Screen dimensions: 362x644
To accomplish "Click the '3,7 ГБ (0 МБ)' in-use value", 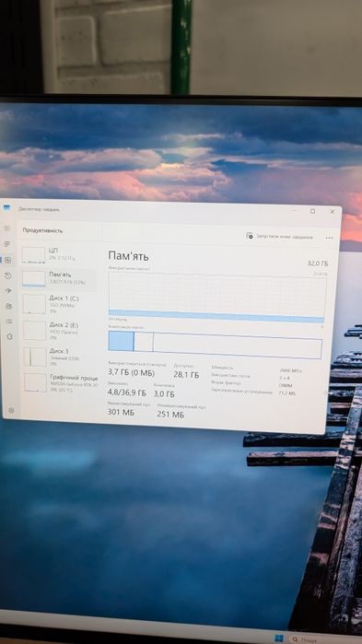I will tap(131, 373).
